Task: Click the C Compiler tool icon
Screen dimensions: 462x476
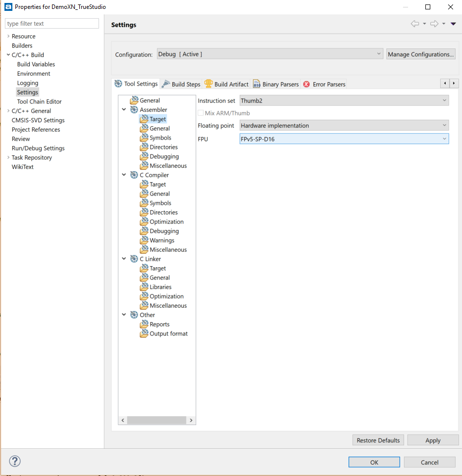Action: click(x=134, y=175)
